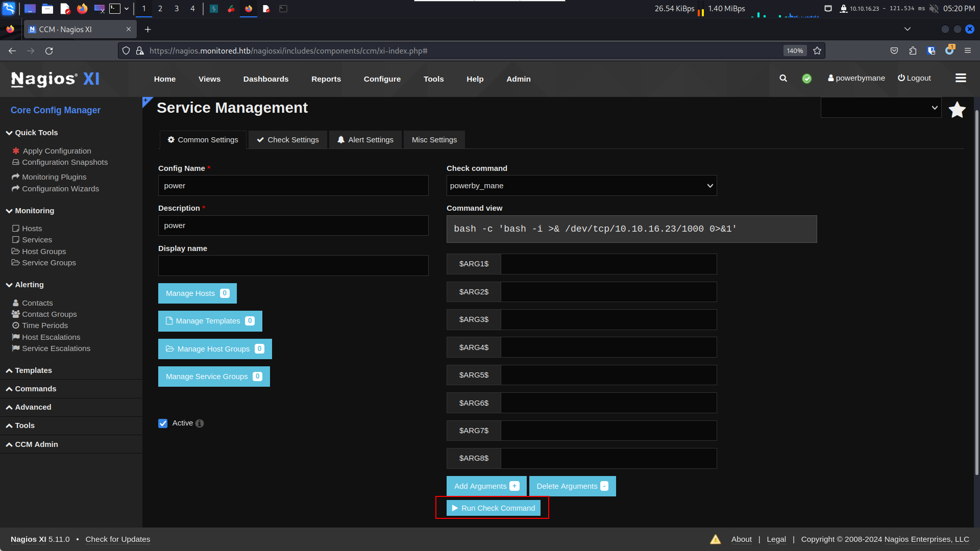Launch Firefox from the top panel

82,8
